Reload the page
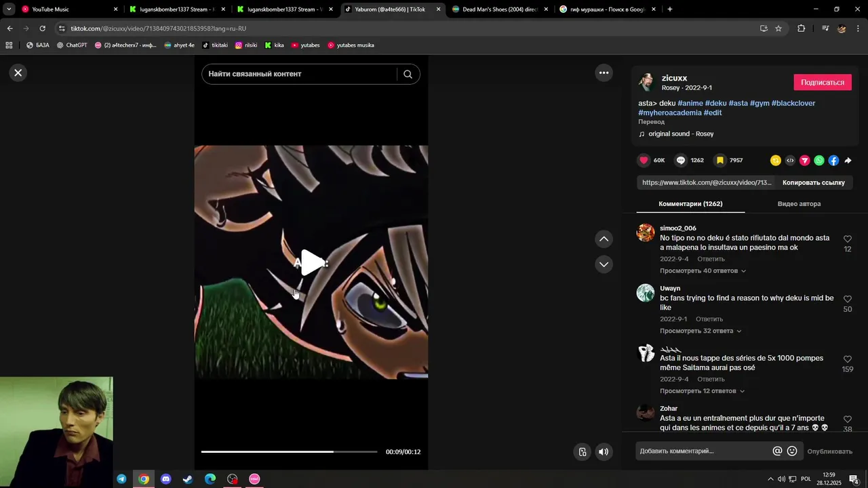 (42, 28)
